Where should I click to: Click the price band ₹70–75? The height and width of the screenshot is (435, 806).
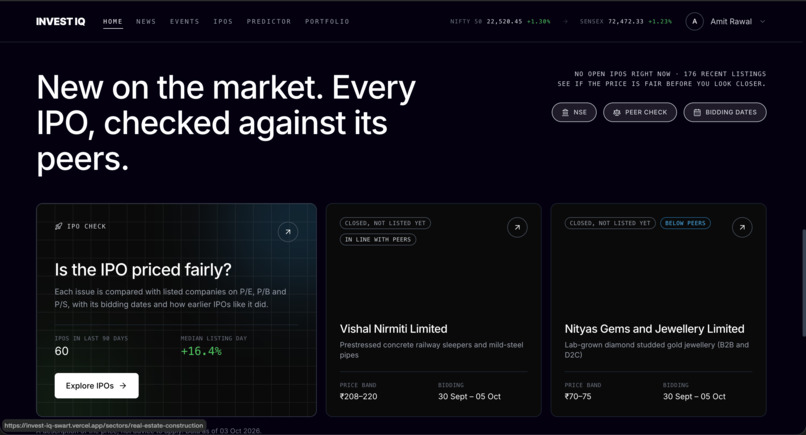click(x=578, y=396)
